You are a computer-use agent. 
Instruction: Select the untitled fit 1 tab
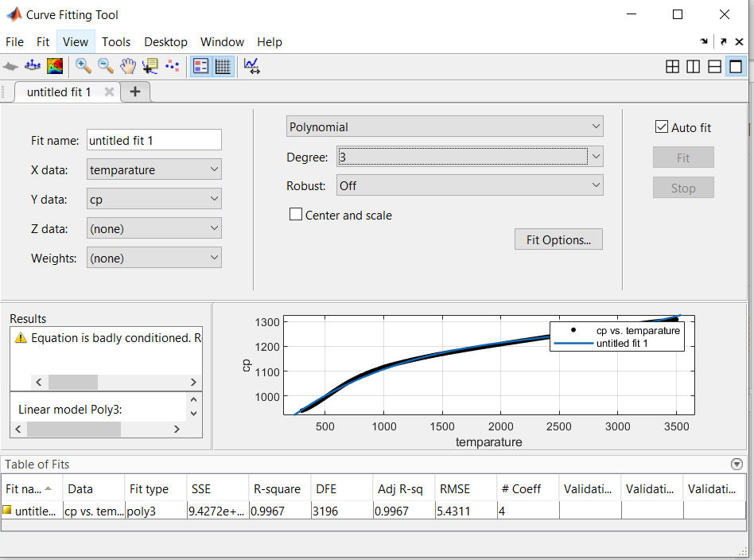point(60,91)
